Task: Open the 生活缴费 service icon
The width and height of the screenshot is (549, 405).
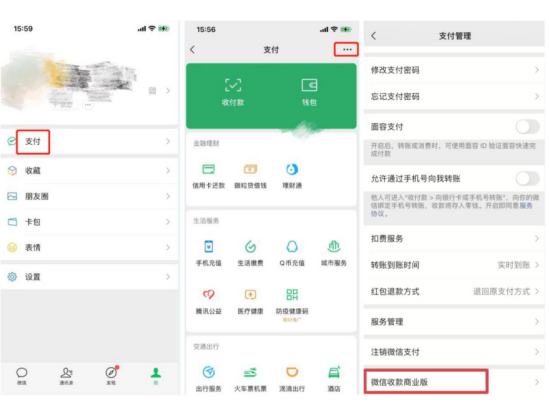Action: 250,246
